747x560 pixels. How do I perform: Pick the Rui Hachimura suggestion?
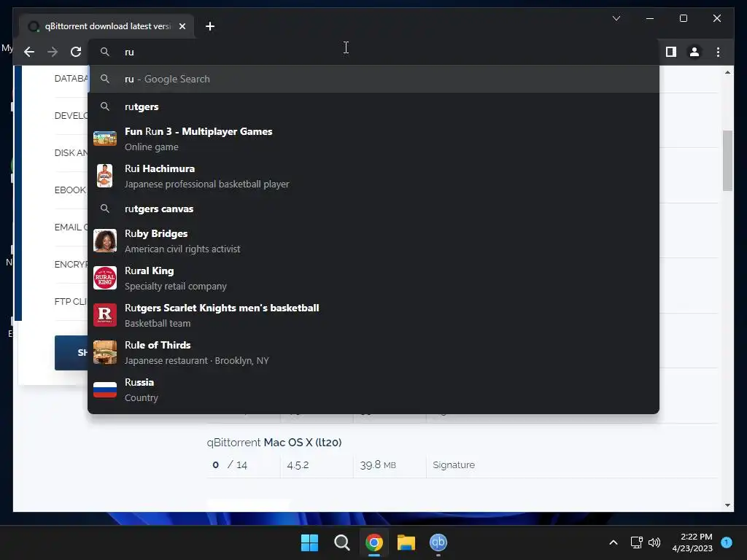[373, 176]
